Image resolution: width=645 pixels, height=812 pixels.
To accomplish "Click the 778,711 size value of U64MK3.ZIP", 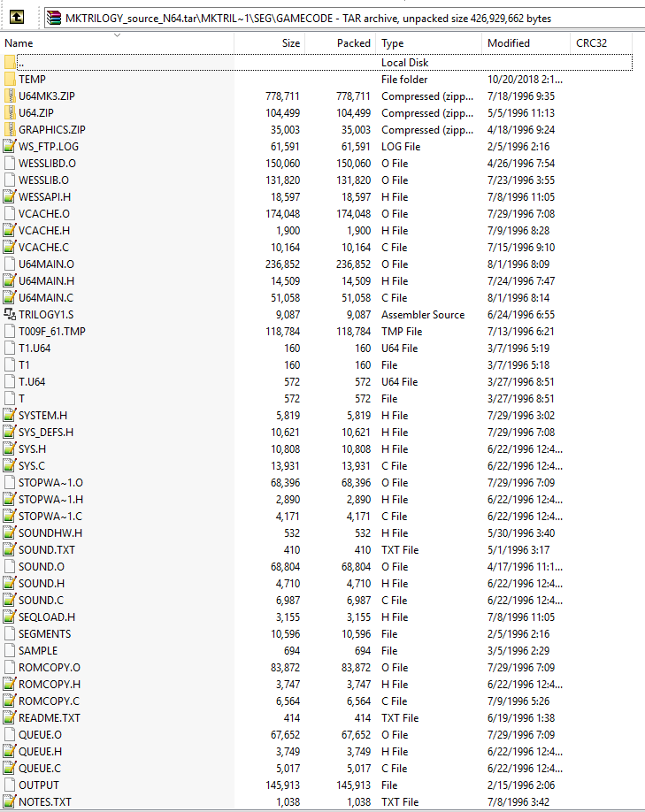I will pyautogui.click(x=282, y=96).
